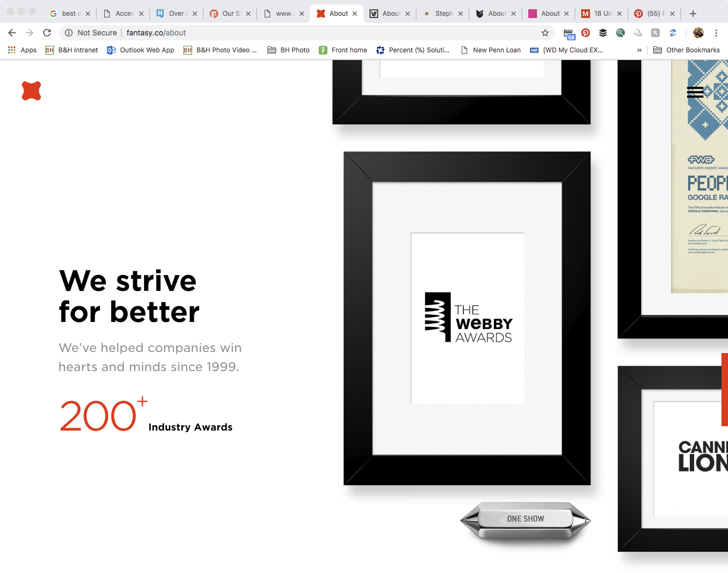Reload the page with the refresh icon

click(x=47, y=33)
